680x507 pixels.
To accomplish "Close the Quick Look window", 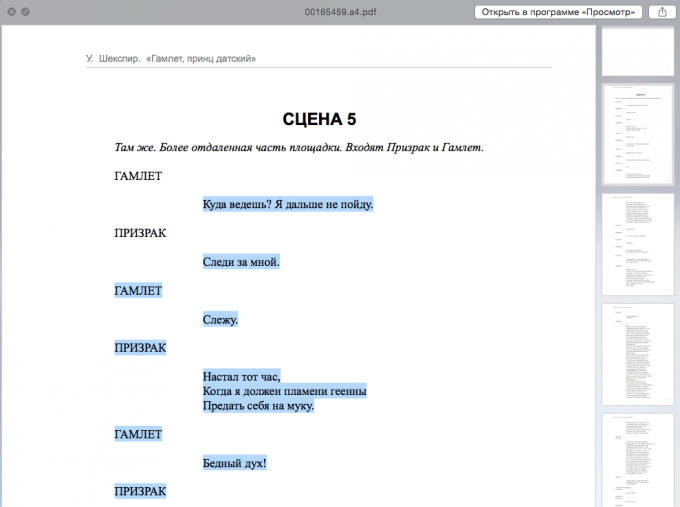I will (x=12, y=12).
